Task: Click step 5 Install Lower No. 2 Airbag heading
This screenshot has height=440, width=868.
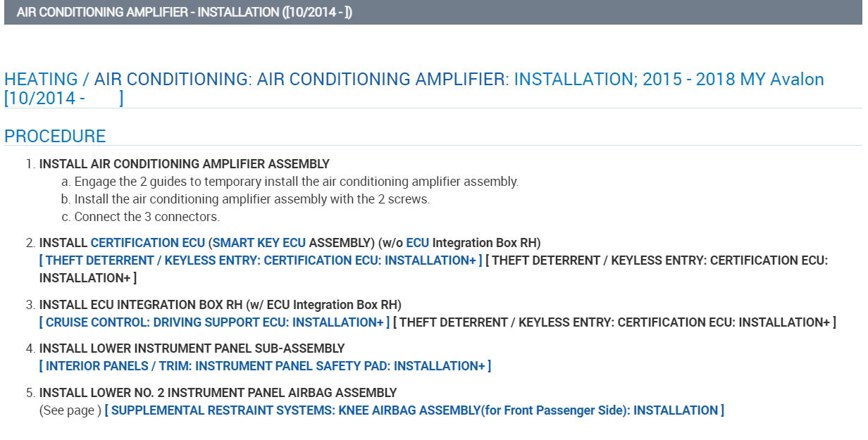Action: coord(218,393)
